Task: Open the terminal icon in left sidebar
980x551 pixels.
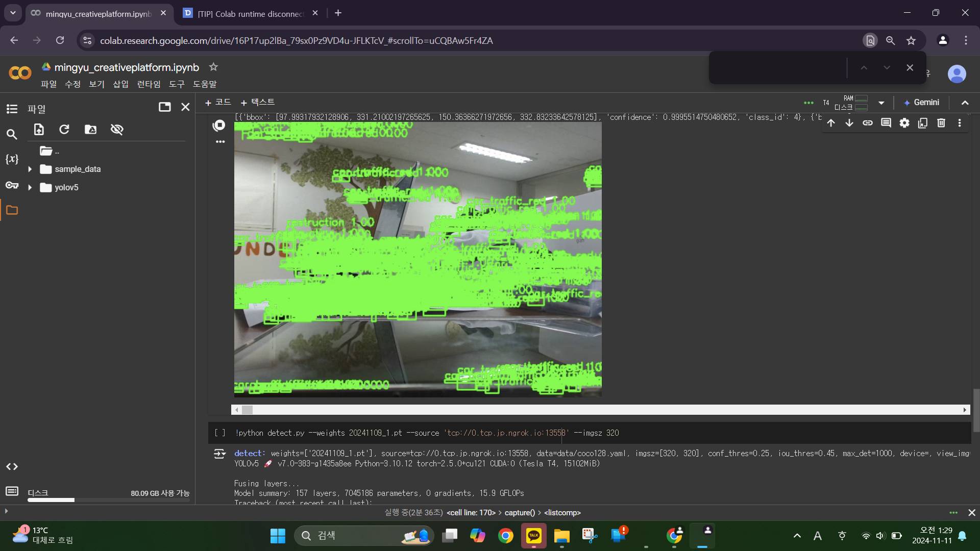Action: (x=12, y=491)
